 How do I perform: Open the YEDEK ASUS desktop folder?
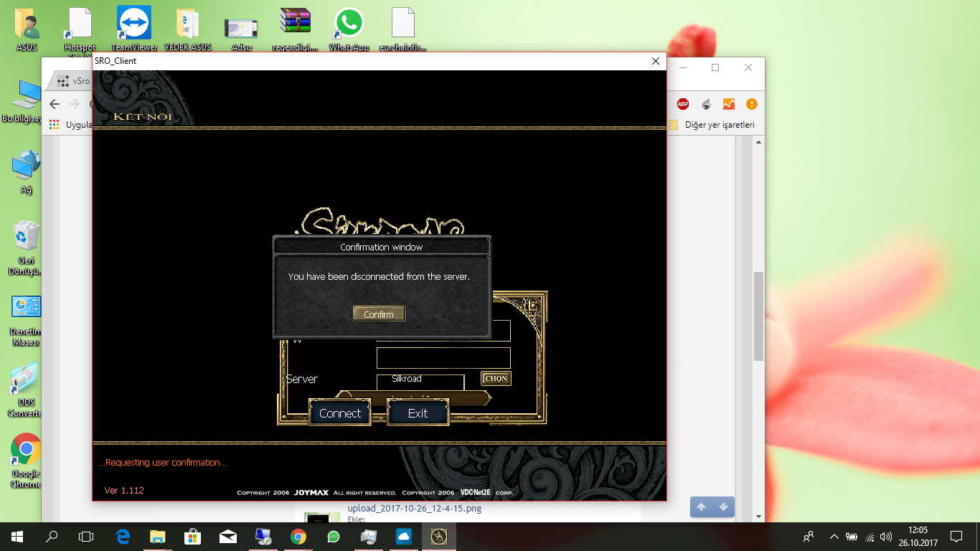[187, 29]
